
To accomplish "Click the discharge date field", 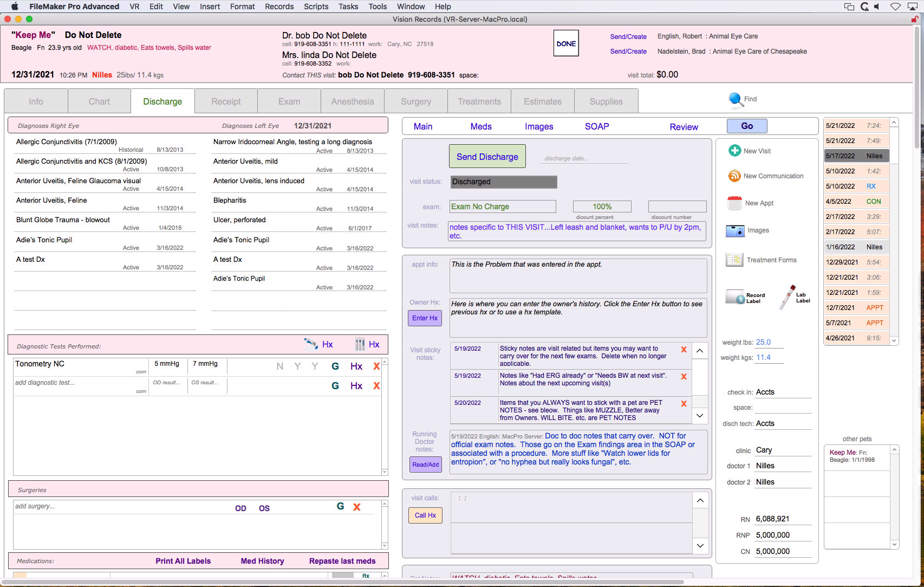I will point(584,158).
